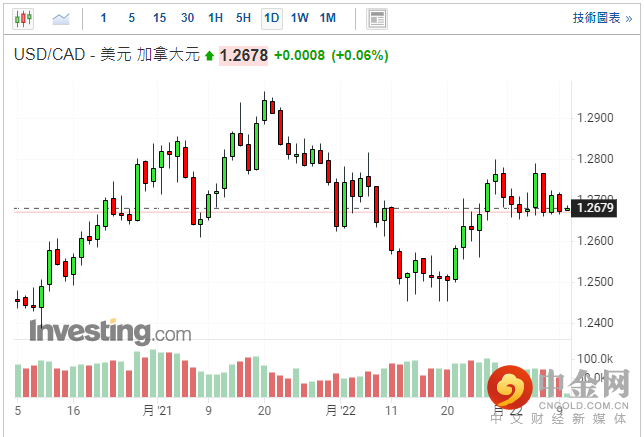
Task: Click the green up arrow indicator
Action: [209, 56]
